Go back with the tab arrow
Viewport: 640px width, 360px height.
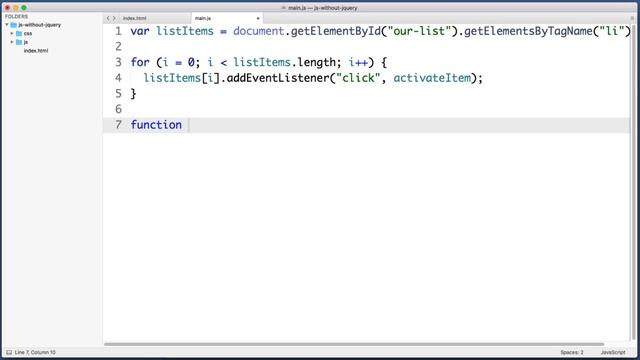pyautogui.click(x=108, y=18)
